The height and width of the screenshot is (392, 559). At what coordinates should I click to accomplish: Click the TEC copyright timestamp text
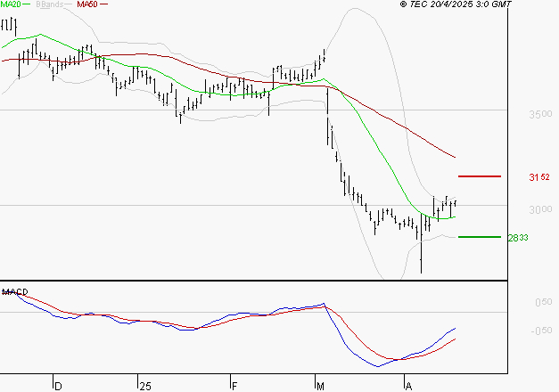[x=456, y=4]
